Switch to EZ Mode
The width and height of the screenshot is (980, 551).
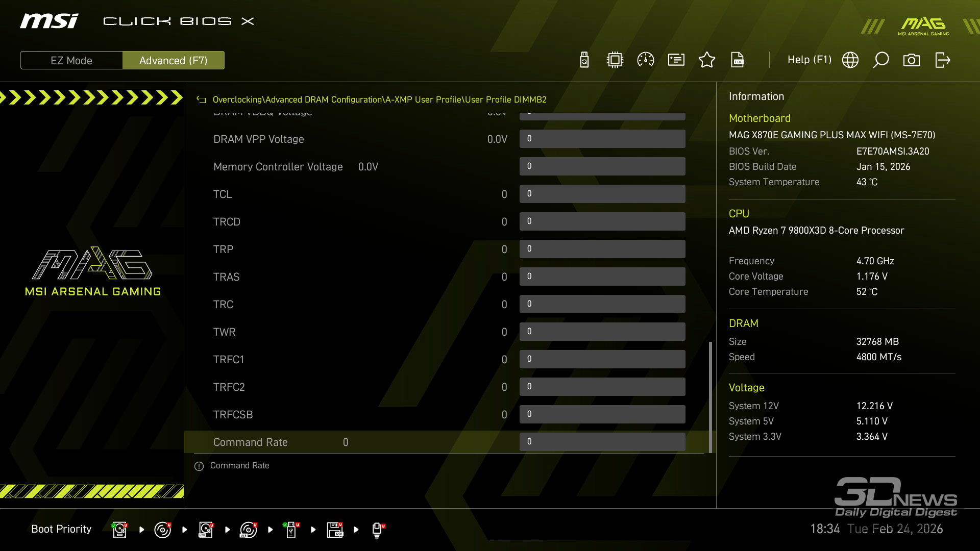[x=71, y=60]
